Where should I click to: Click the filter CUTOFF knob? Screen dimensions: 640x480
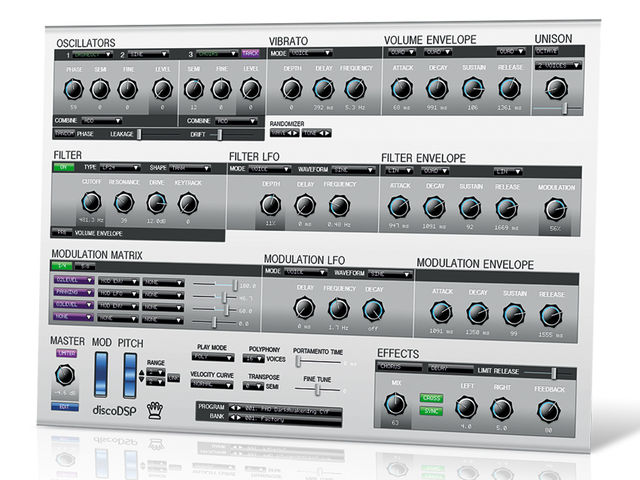(x=91, y=202)
